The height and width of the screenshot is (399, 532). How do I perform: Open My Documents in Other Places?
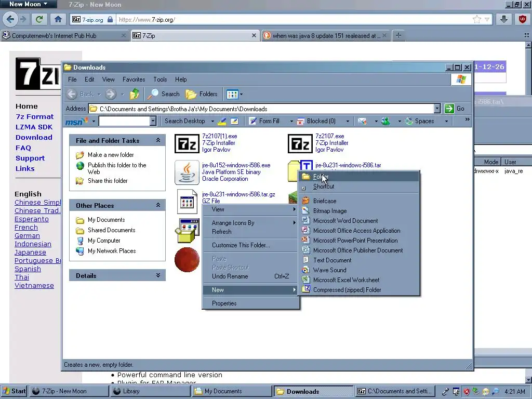pos(106,220)
